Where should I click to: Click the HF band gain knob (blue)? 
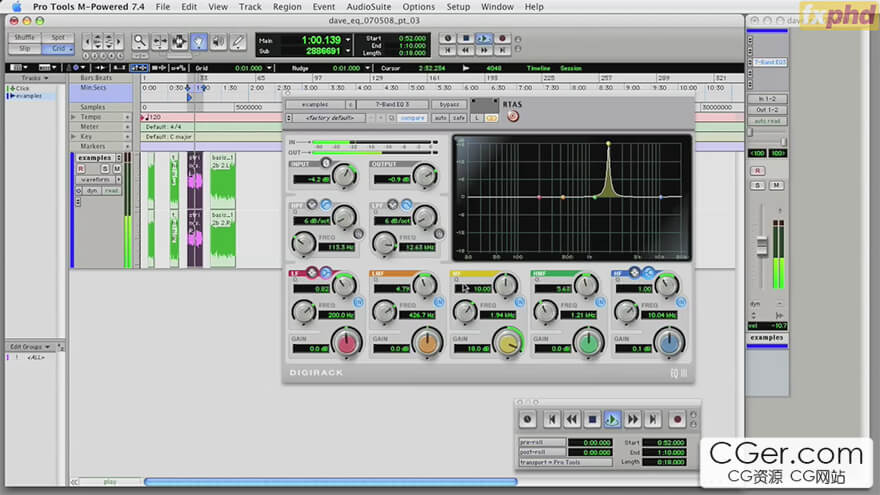click(670, 342)
